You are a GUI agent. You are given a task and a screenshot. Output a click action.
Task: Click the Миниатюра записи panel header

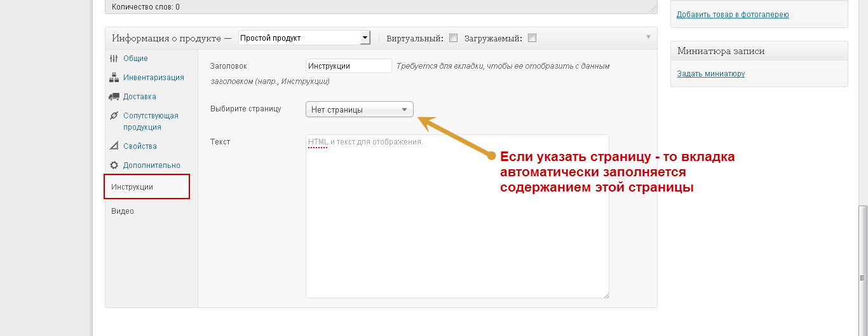[759, 51]
